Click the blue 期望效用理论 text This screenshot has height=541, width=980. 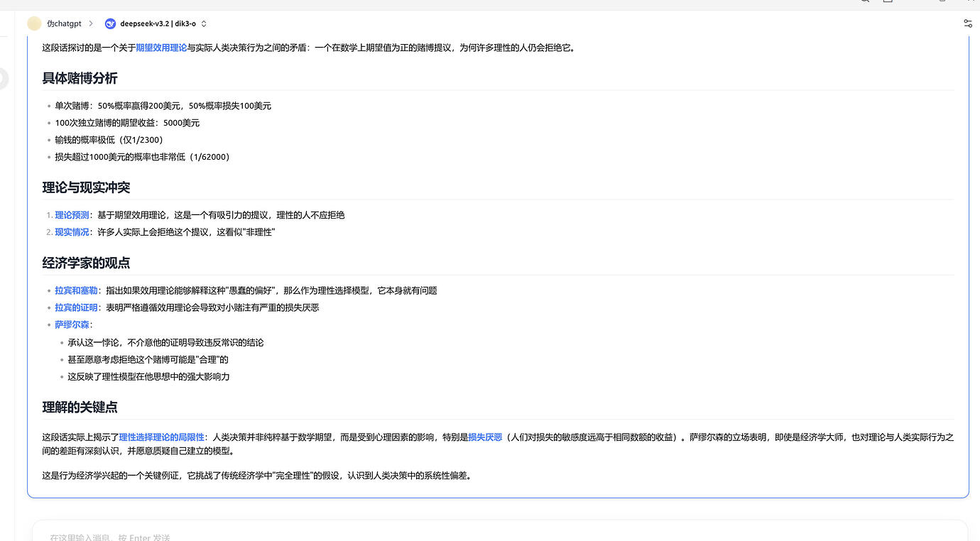pyautogui.click(x=161, y=48)
